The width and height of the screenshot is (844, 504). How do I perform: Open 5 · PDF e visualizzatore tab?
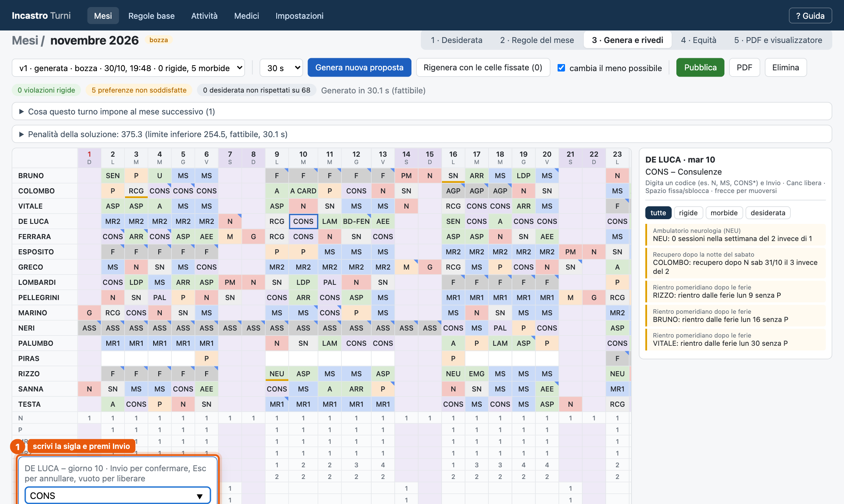(x=778, y=40)
